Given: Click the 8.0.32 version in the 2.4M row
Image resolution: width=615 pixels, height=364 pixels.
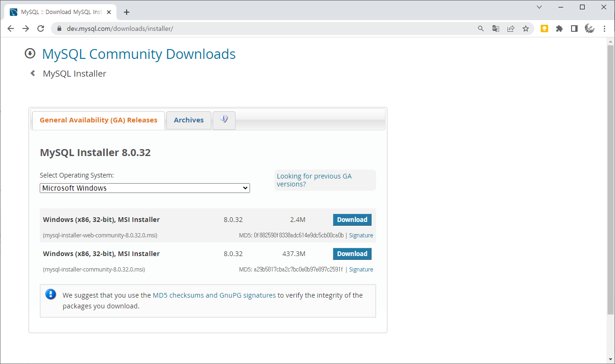Looking at the screenshot, I should pos(233,220).
